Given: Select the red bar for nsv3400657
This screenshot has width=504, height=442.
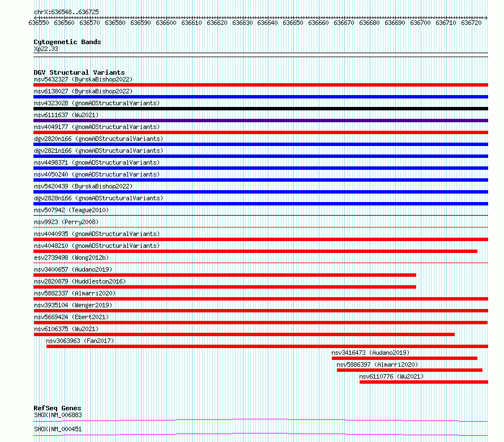Looking at the screenshot, I should (x=225, y=275).
